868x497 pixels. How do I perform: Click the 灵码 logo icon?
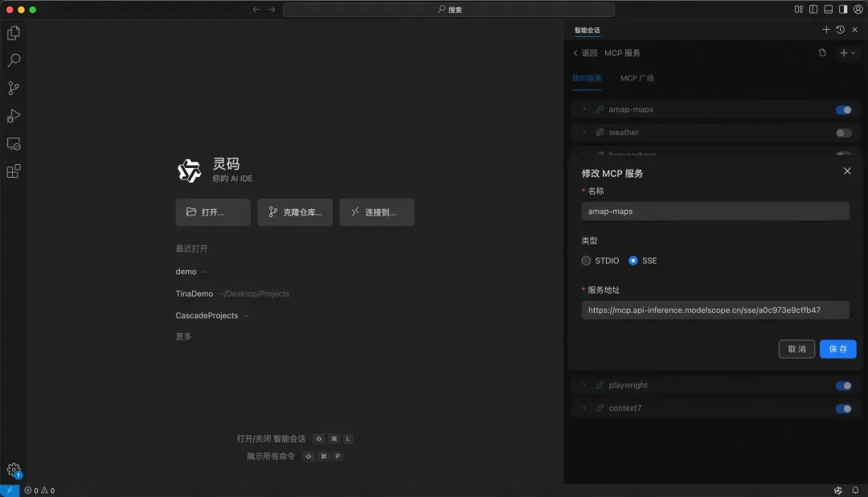click(x=190, y=170)
